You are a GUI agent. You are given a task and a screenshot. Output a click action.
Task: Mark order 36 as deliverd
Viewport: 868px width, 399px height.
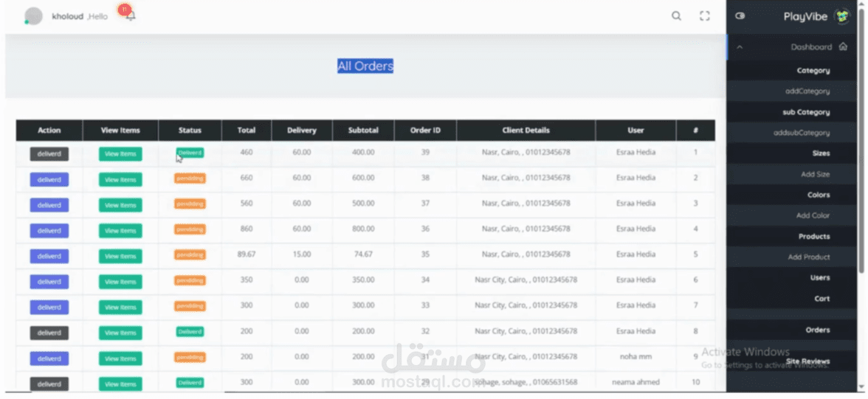[49, 230]
